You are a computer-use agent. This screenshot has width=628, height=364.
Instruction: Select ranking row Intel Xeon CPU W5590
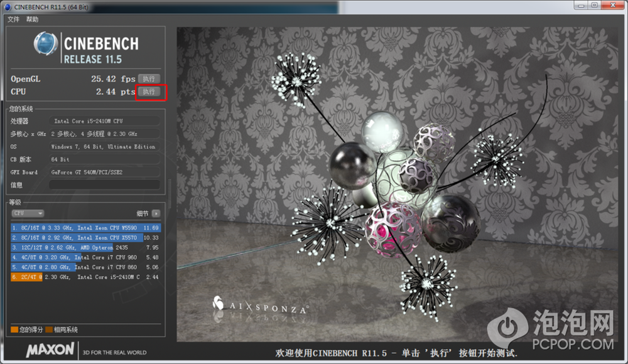[x=85, y=228]
